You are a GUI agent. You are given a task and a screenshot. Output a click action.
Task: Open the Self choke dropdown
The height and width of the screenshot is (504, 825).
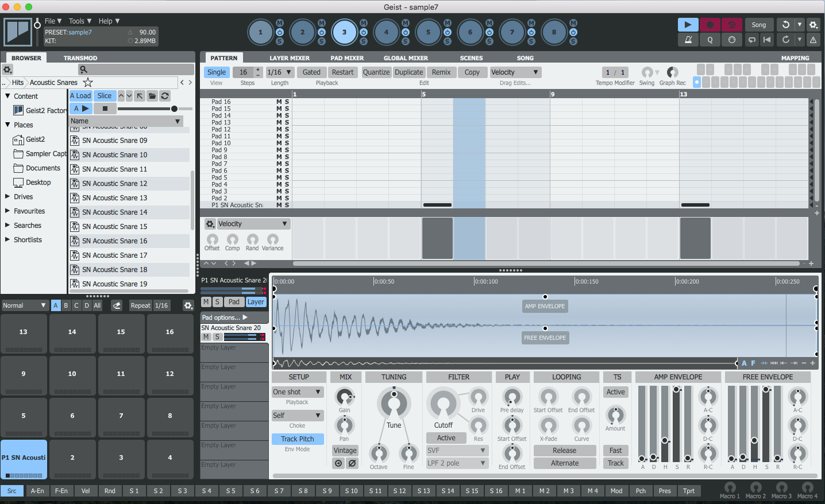[x=298, y=416]
